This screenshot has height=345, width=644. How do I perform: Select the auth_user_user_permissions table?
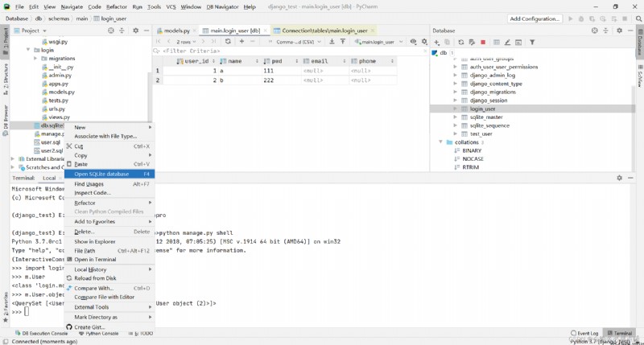[504, 67]
